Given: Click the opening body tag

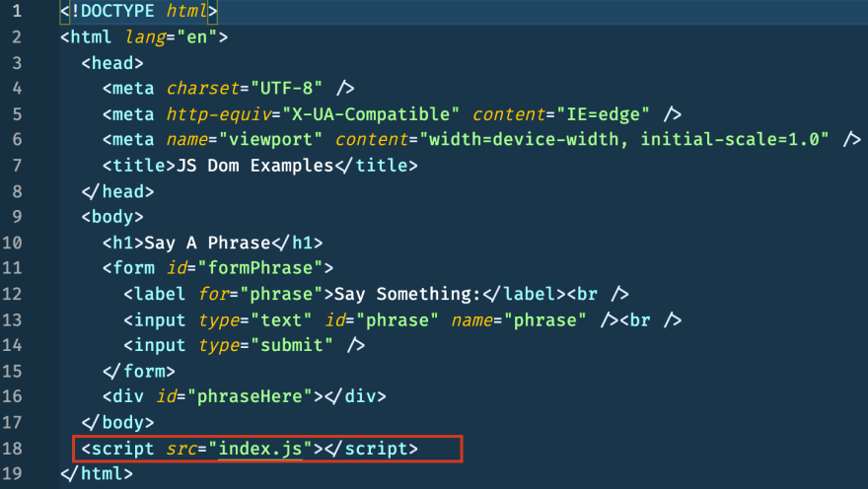Looking at the screenshot, I should [x=112, y=216].
